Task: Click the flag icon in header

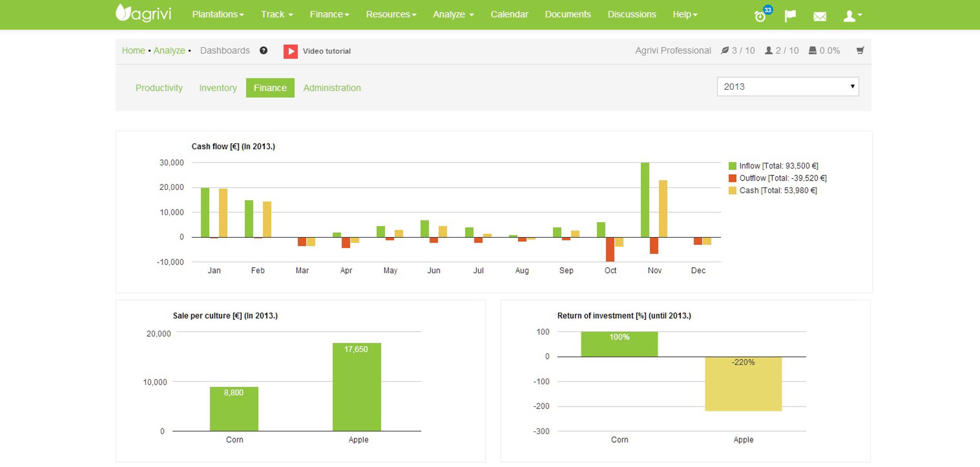Action: tap(790, 16)
